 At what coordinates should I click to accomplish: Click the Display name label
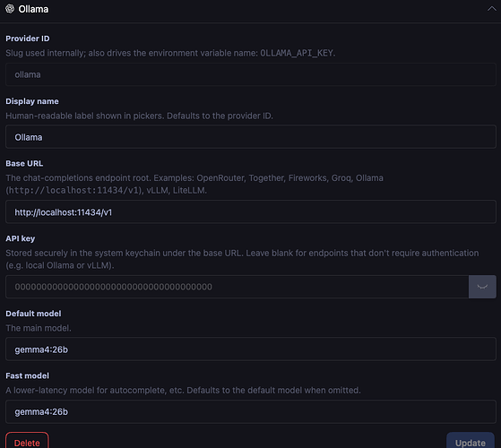tap(32, 101)
